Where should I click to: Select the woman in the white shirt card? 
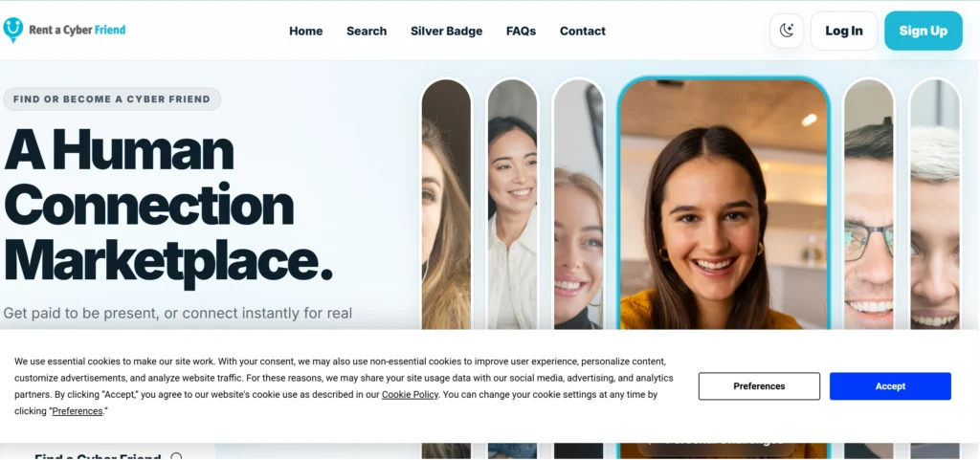(x=512, y=204)
